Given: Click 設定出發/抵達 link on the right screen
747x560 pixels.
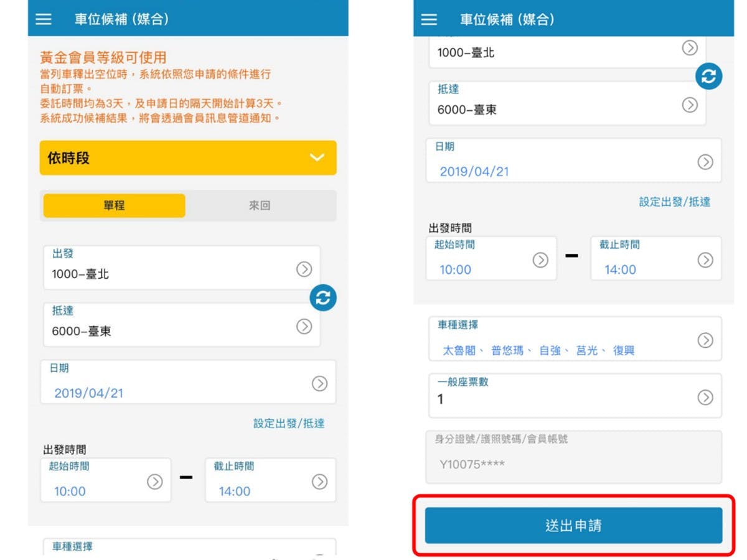Looking at the screenshot, I should point(674,202).
